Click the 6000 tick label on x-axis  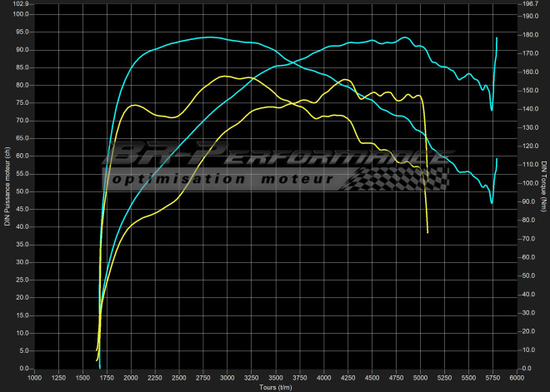tap(517, 378)
